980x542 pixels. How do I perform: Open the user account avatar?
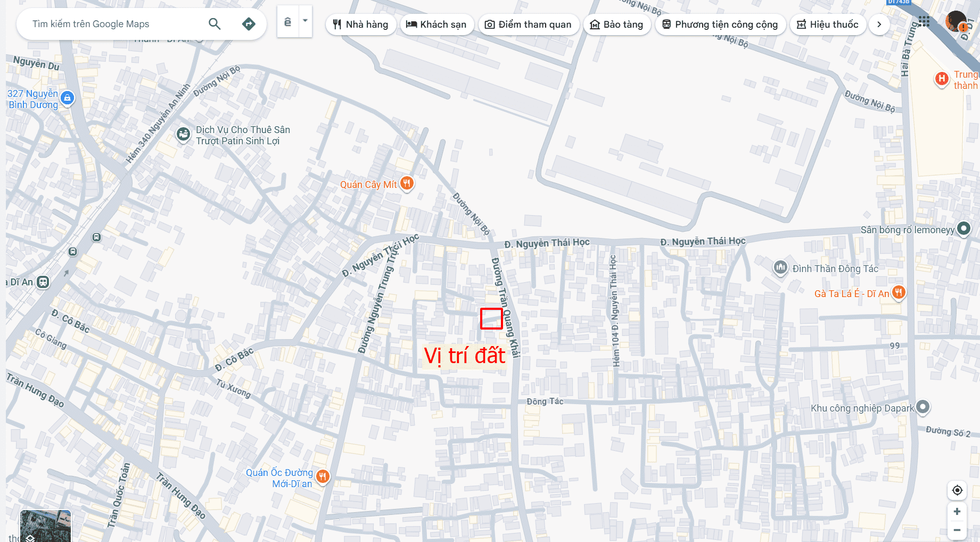(x=956, y=22)
